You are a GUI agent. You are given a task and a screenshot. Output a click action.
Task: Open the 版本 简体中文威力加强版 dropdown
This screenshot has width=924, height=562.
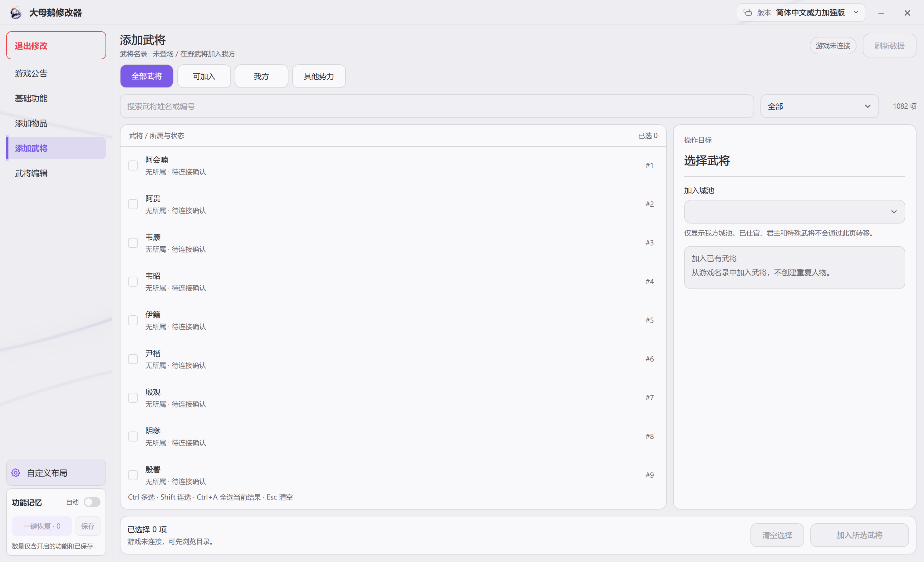tap(801, 12)
